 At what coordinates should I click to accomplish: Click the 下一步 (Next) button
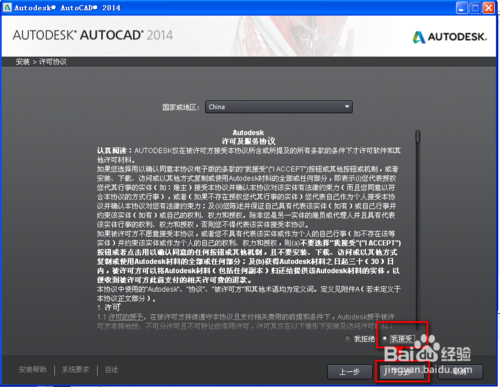tap(402, 372)
